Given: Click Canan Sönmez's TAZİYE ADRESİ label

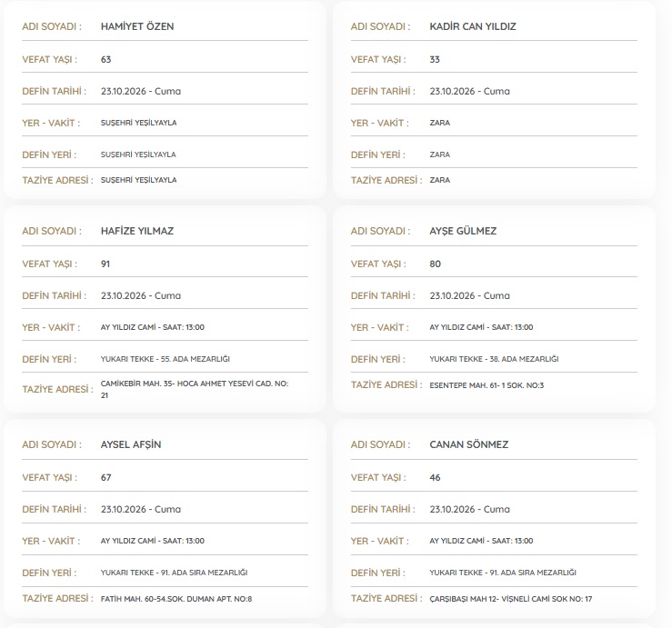Looking at the screenshot, I should [386, 598].
